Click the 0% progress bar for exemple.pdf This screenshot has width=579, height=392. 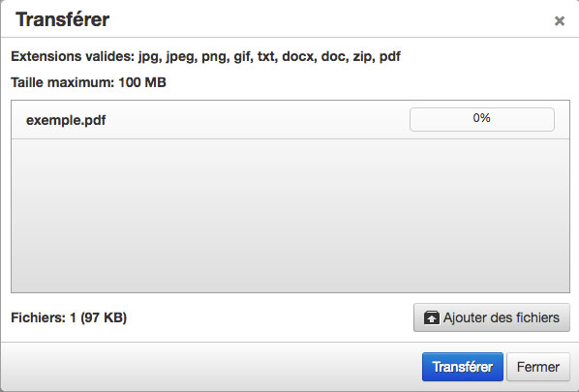click(x=482, y=119)
